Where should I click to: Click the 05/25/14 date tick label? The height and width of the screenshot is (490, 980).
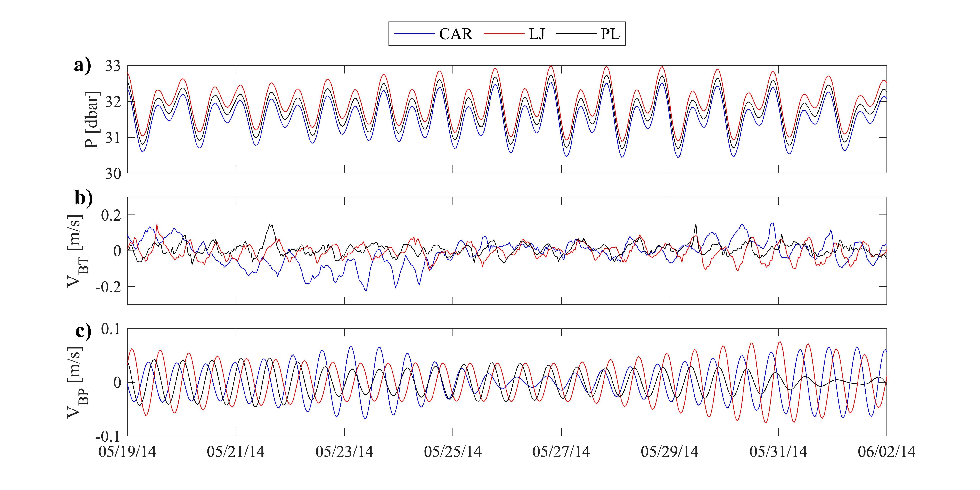point(453,452)
